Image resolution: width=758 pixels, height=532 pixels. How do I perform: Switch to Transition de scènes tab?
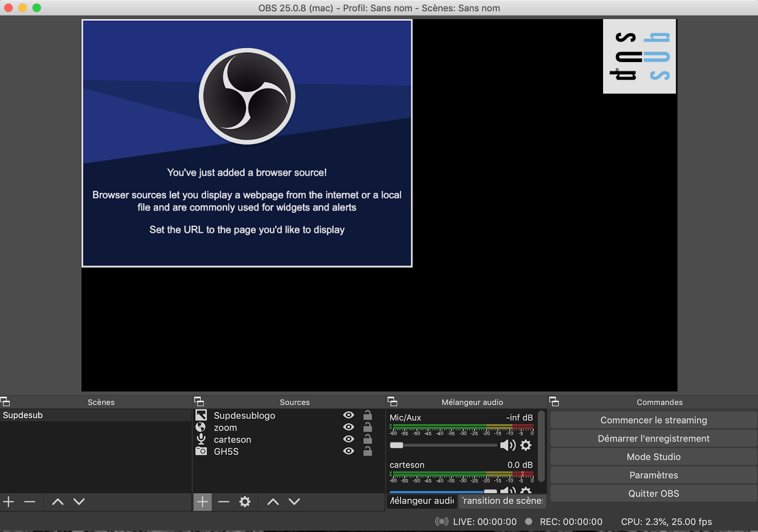tap(502, 501)
